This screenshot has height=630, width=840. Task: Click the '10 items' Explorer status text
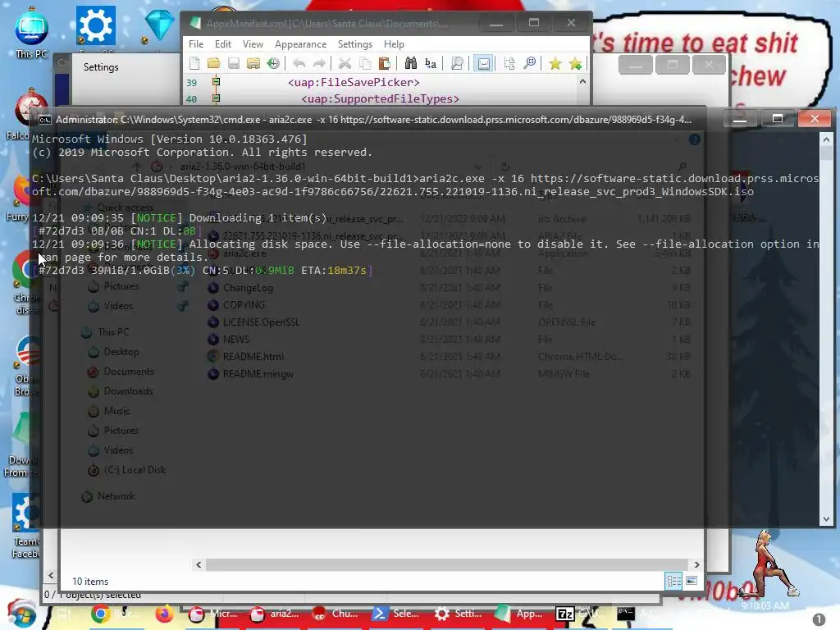(x=90, y=582)
